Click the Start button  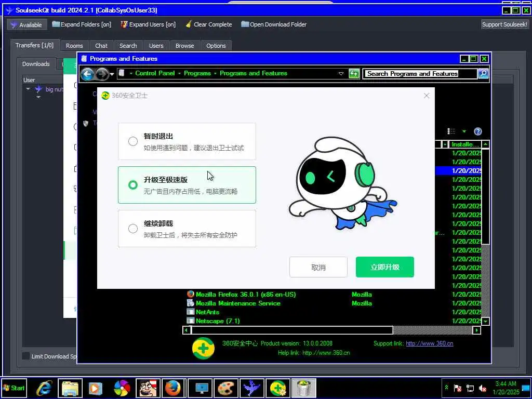click(14, 388)
